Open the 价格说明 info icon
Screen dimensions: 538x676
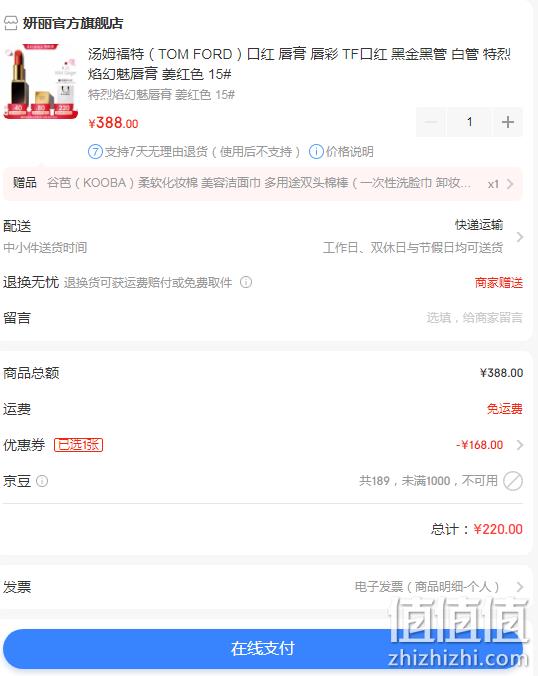[x=316, y=152]
